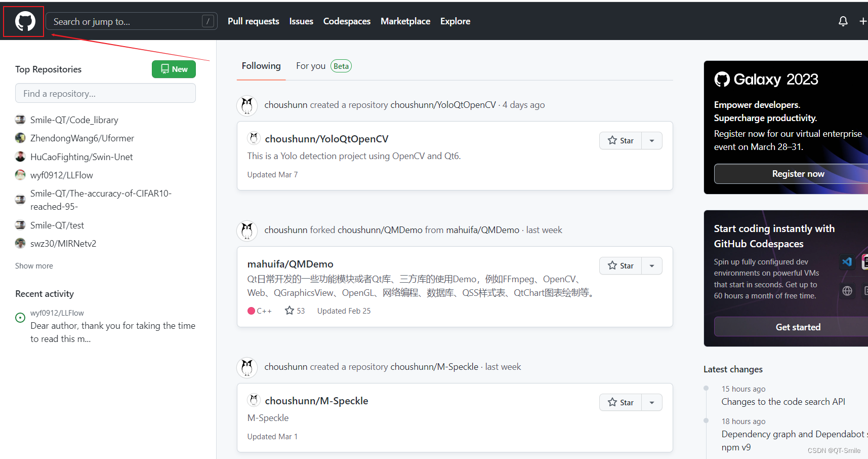Click avatar icon next to swz30/MIRNetv2
Screen dimensions: 868x459
coord(20,243)
